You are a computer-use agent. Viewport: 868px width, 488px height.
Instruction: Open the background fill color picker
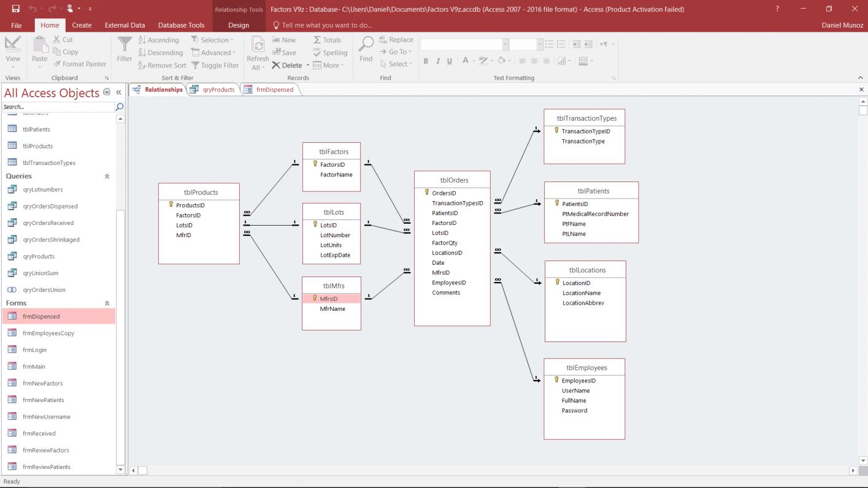coord(503,61)
